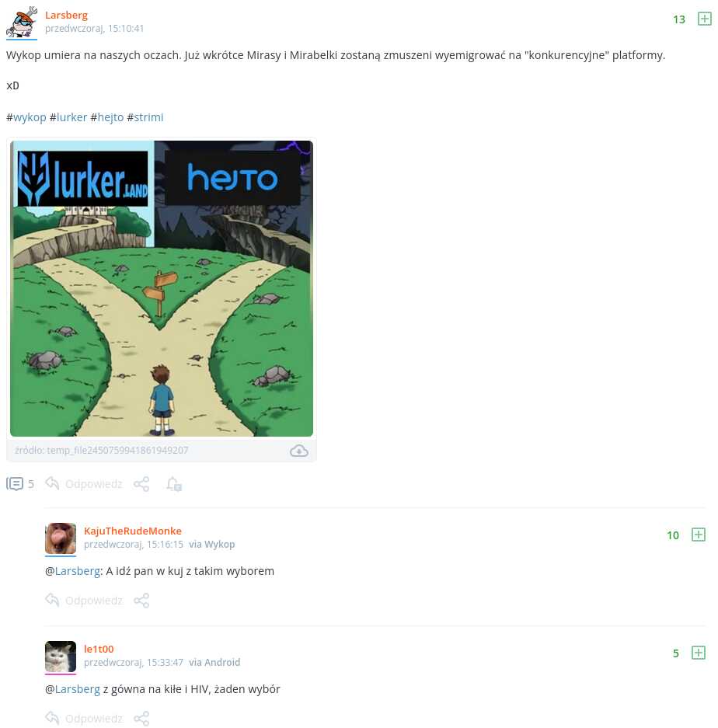
Task: Share le1t00's comment
Action: [141, 719]
